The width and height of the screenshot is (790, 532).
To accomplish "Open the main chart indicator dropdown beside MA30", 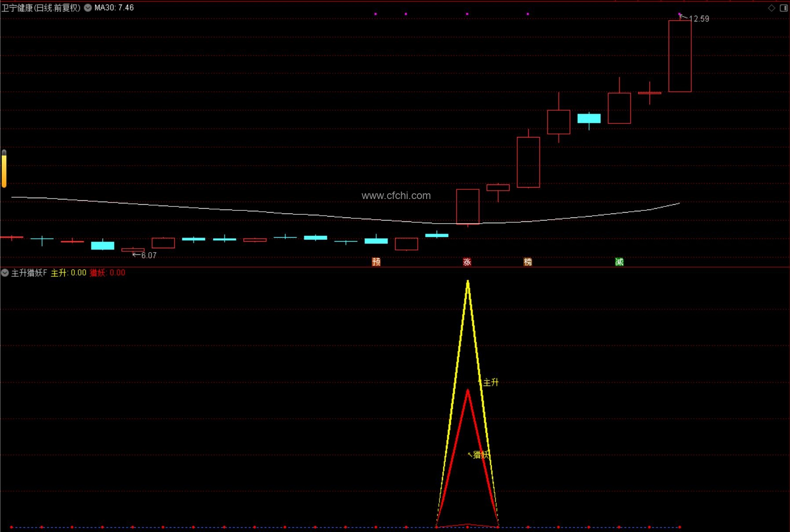I will tap(88, 7).
